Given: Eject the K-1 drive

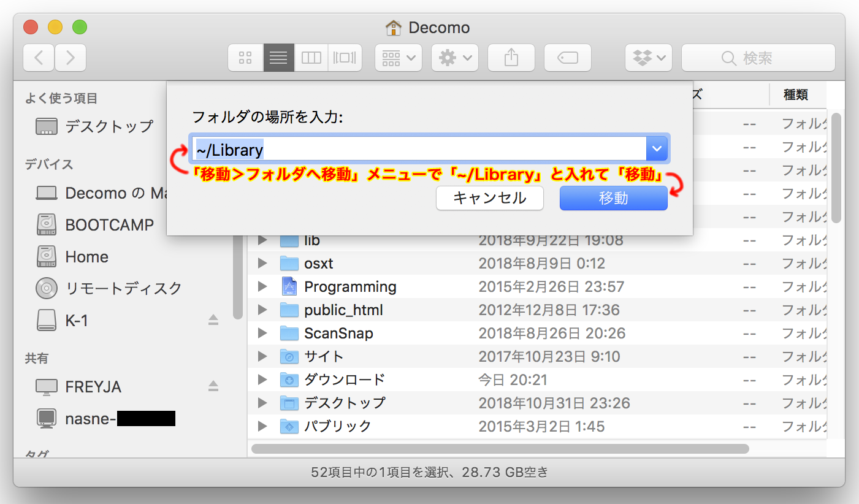Looking at the screenshot, I should [213, 320].
